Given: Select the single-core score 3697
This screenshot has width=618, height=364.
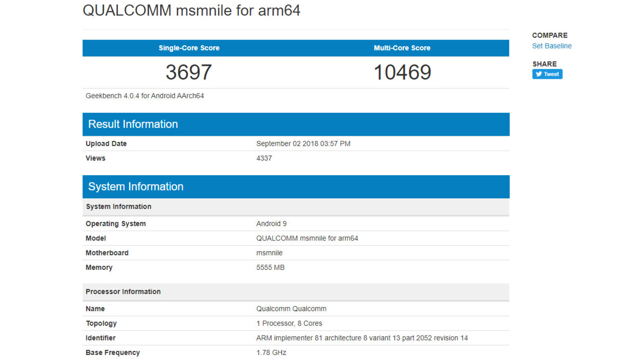Looking at the screenshot, I should pos(189,72).
